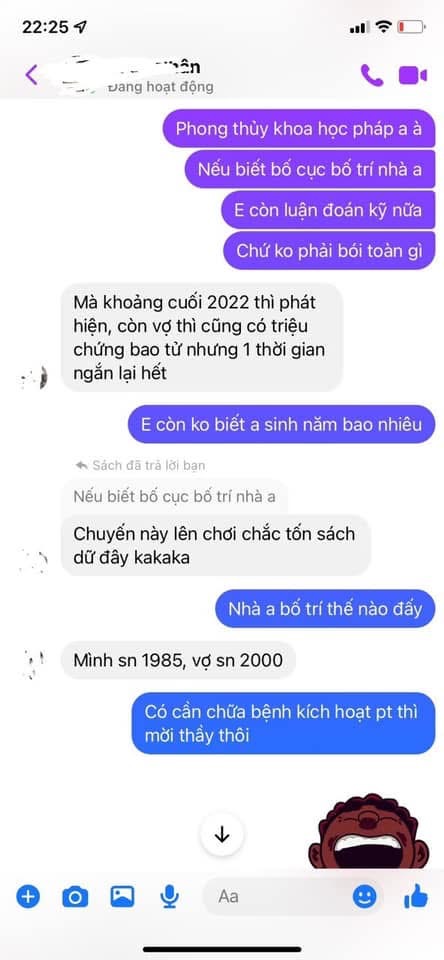Select message 'Chứ ko phải bói toàn gì'
This screenshot has width=444, height=960.
click(x=329, y=250)
